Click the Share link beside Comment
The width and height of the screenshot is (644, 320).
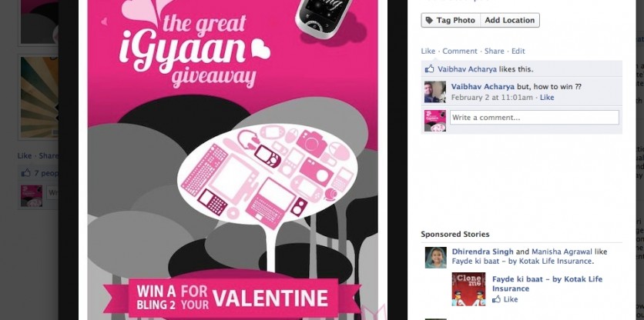(494, 52)
